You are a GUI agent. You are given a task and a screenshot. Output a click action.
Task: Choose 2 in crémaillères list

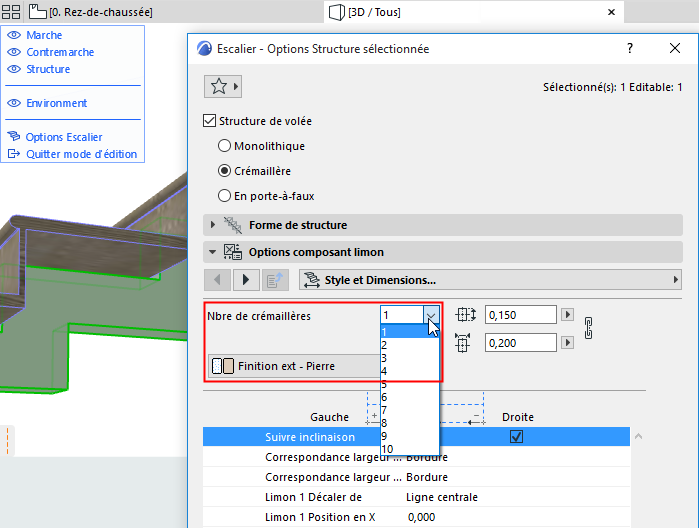coord(410,345)
